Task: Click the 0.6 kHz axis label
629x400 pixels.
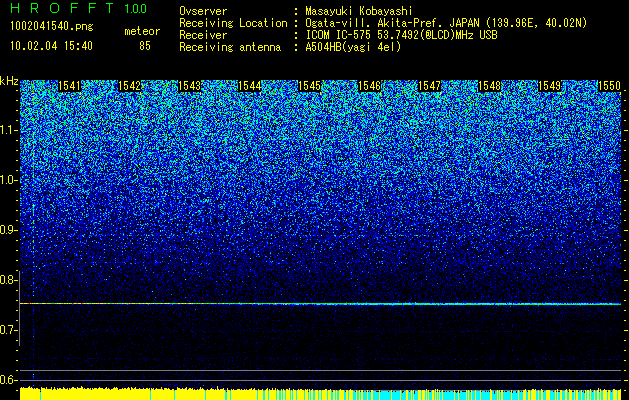Action: coord(9,380)
